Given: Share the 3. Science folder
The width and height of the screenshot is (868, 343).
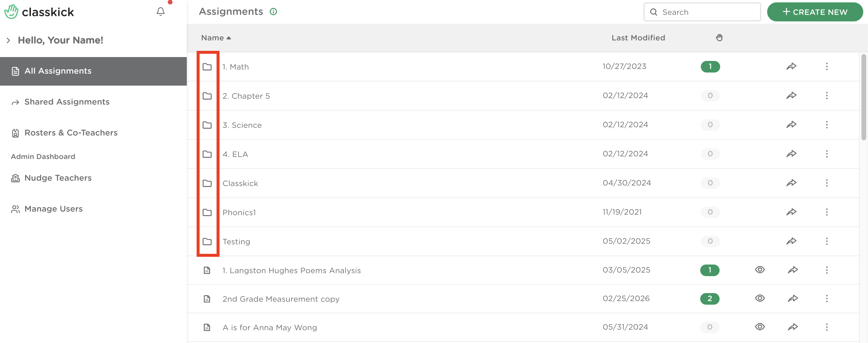Looking at the screenshot, I should tap(792, 125).
